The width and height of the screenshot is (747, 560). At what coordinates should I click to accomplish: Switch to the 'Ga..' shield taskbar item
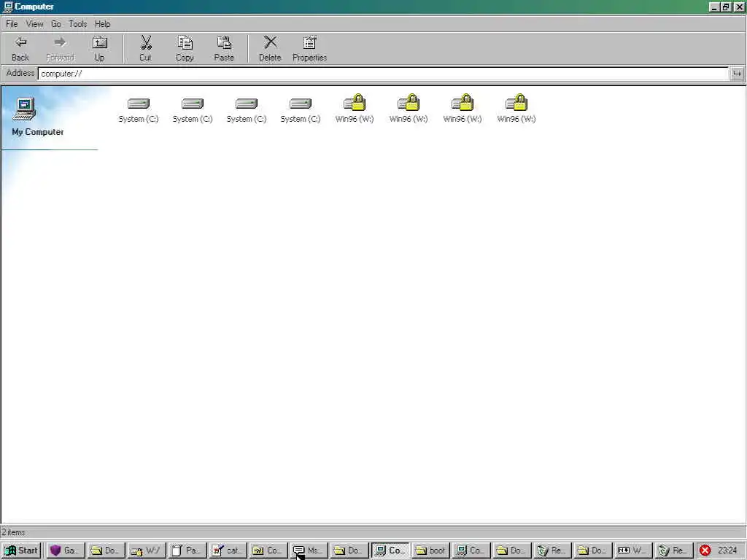pos(65,551)
